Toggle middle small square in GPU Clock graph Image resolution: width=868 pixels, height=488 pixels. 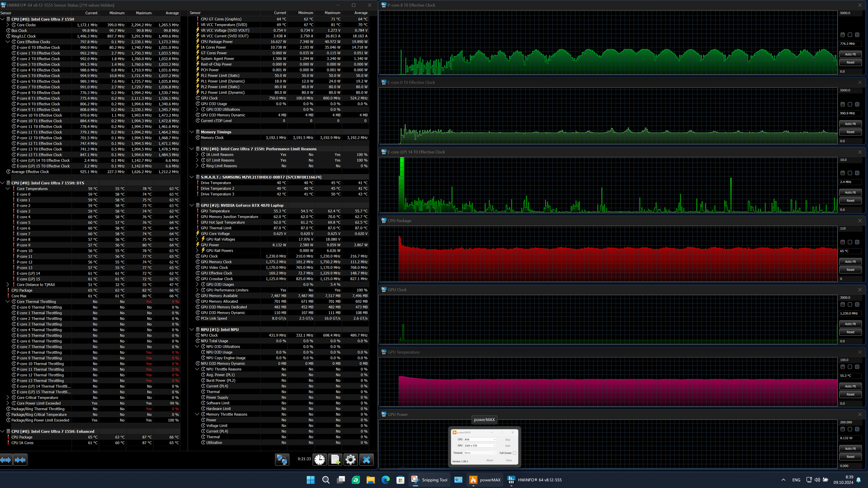tap(850, 304)
